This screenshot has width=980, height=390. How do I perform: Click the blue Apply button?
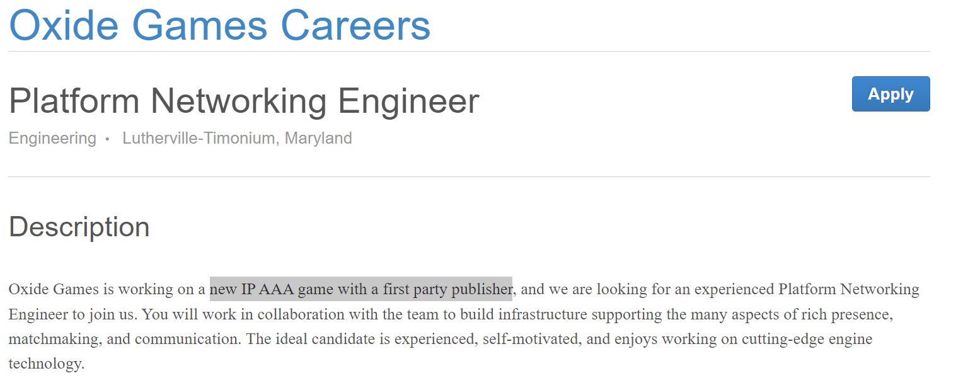(x=891, y=94)
